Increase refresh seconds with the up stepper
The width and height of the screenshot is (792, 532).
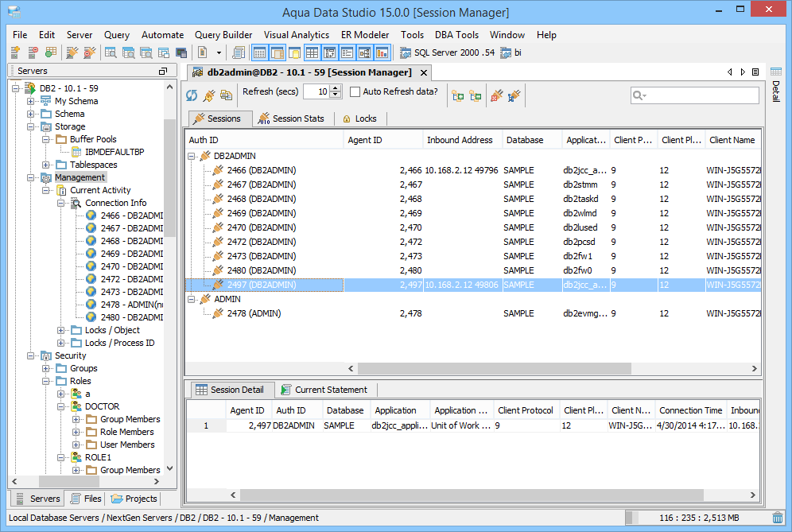click(335, 90)
